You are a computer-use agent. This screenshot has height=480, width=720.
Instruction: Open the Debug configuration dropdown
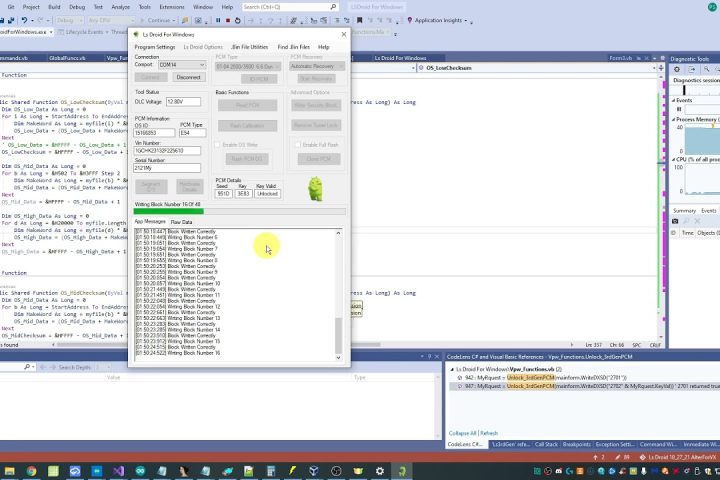click(x=69, y=20)
